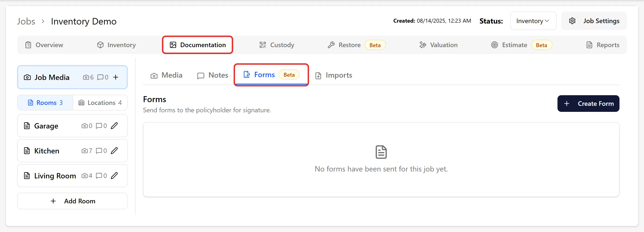Viewport: 644px width, 232px height.
Task: Select the Documentation tab
Action: pyautogui.click(x=198, y=45)
